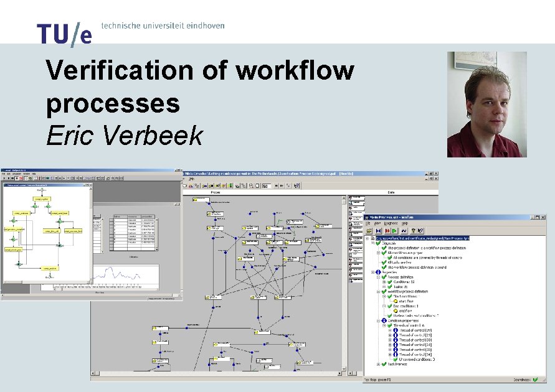Click the blue info icon beside Properties
Viewport: 555px width, 392px height.
[x=378, y=272]
